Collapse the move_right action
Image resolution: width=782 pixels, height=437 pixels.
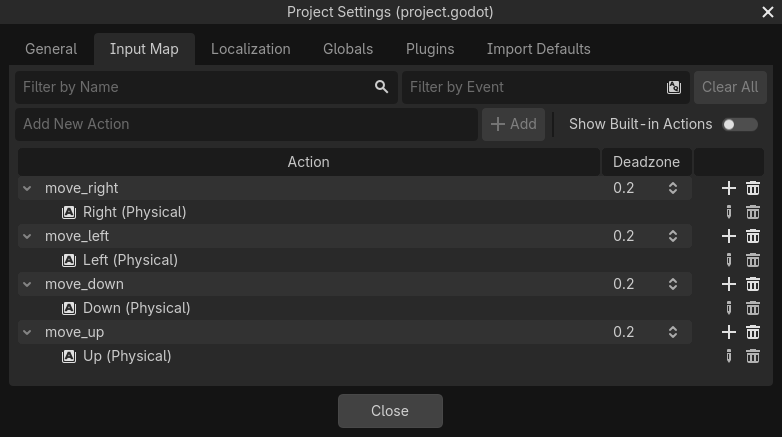[x=27, y=188]
